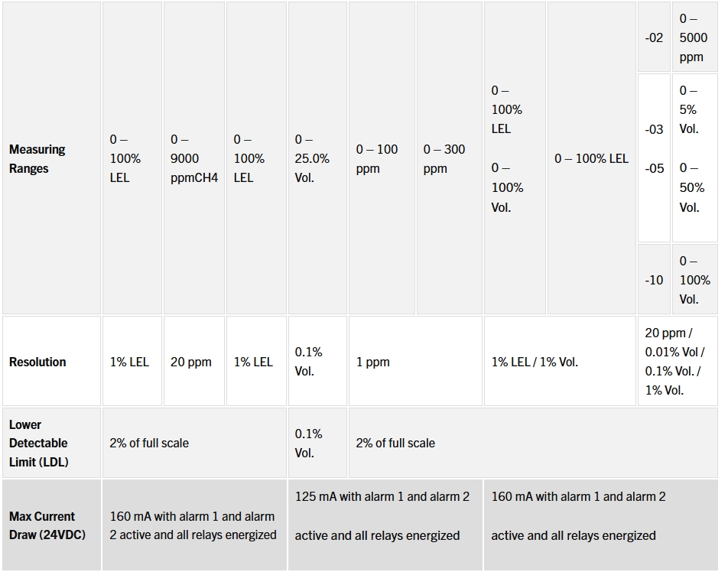Click the 1 ppm resolution cell
Screen dimensions: 728x572
(415, 362)
